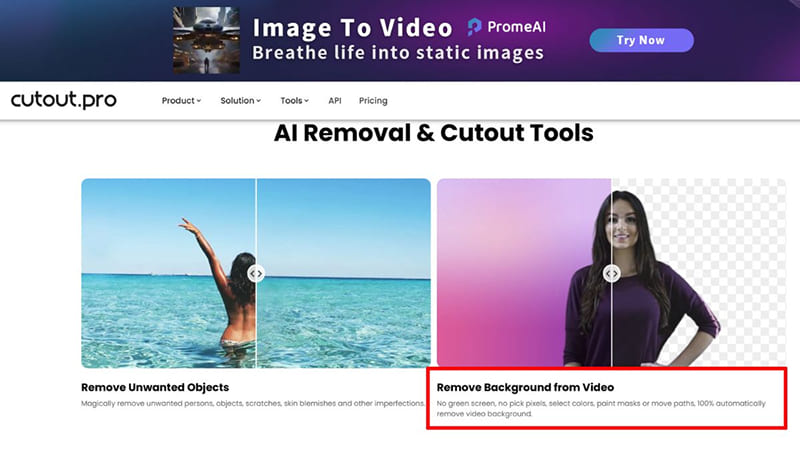Open the Remove Background from Video title link

click(525, 387)
